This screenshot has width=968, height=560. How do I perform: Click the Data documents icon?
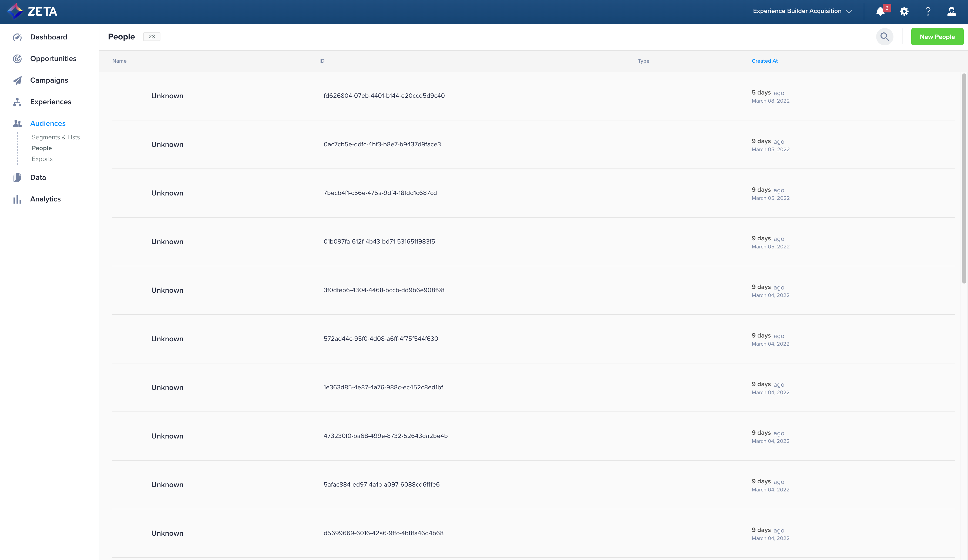click(x=17, y=177)
